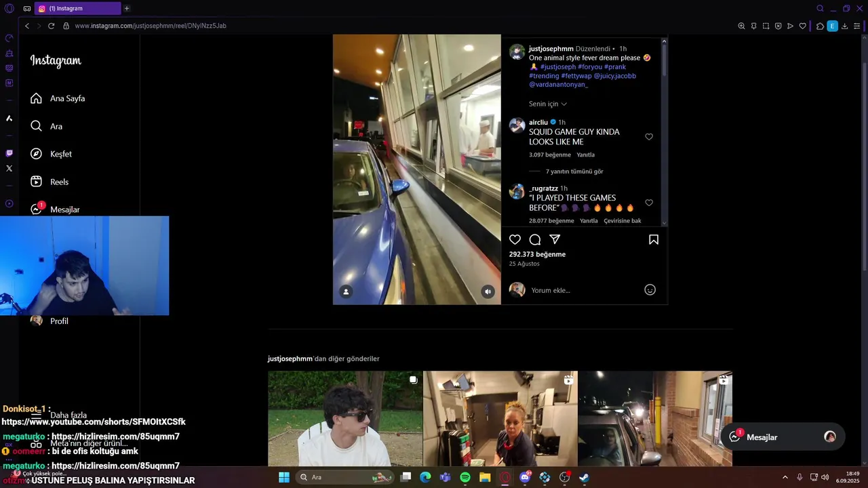This screenshot has width=868, height=488.
Task: Open the blue 'E' extension icon
Action: click(x=832, y=26)
